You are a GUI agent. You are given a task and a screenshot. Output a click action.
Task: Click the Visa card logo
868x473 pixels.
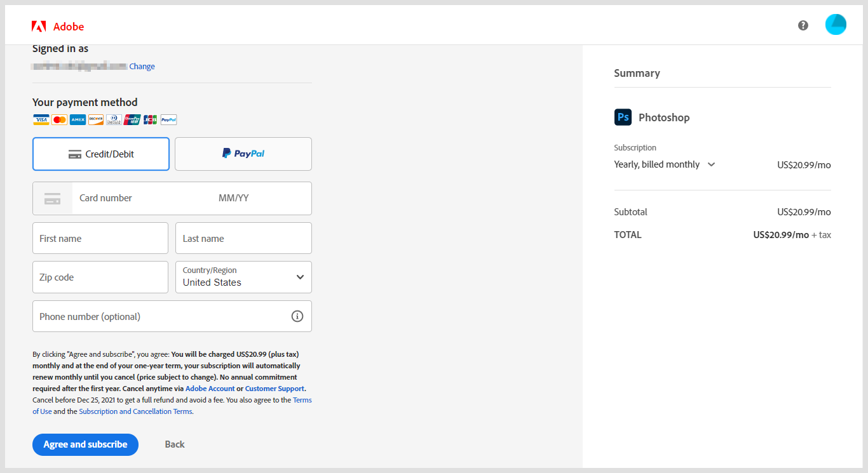[41, 119]
